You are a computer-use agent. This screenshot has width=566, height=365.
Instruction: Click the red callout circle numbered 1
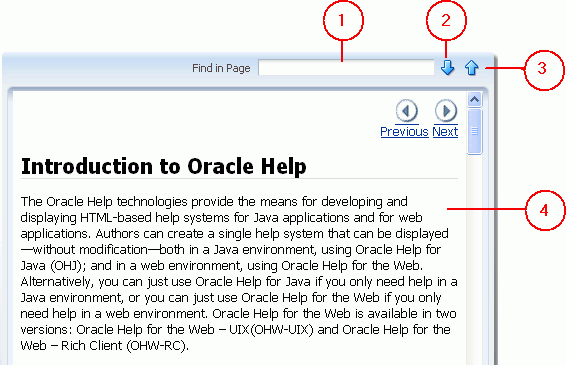point(343,20)
